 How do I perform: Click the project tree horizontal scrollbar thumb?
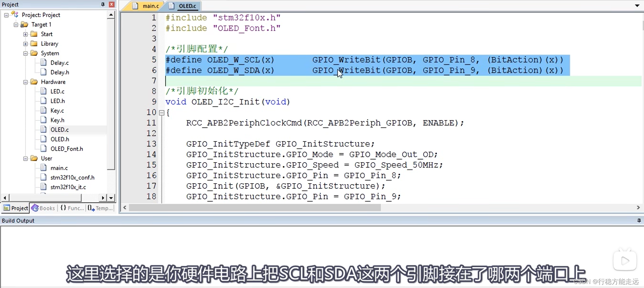pyautogui.click(x=45, y=198)
